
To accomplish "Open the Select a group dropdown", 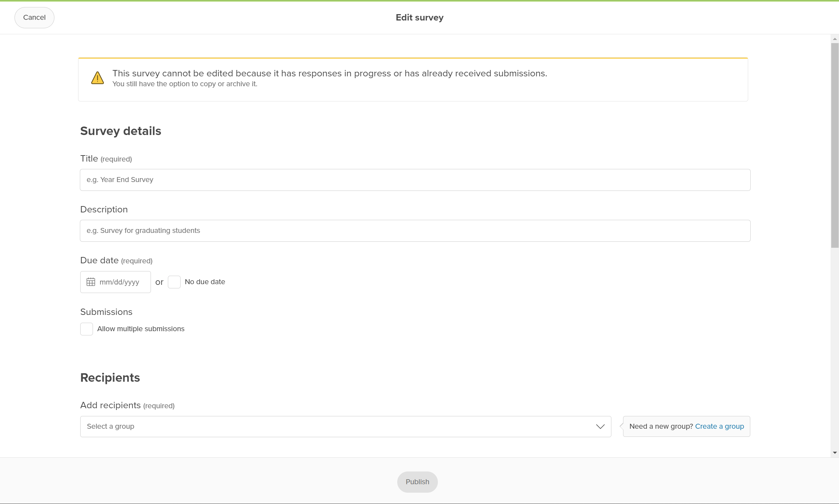I will click(x=339, y=426).
